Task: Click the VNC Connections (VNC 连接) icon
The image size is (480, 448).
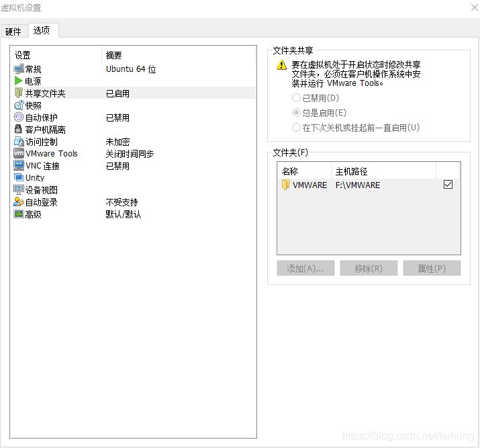Action: (19, 165)
